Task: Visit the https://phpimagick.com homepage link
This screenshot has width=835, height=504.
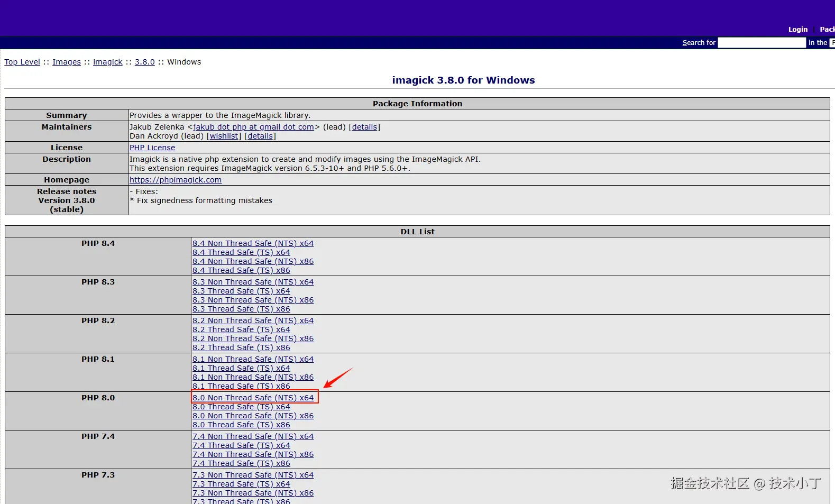Action: tap(176, 180)
